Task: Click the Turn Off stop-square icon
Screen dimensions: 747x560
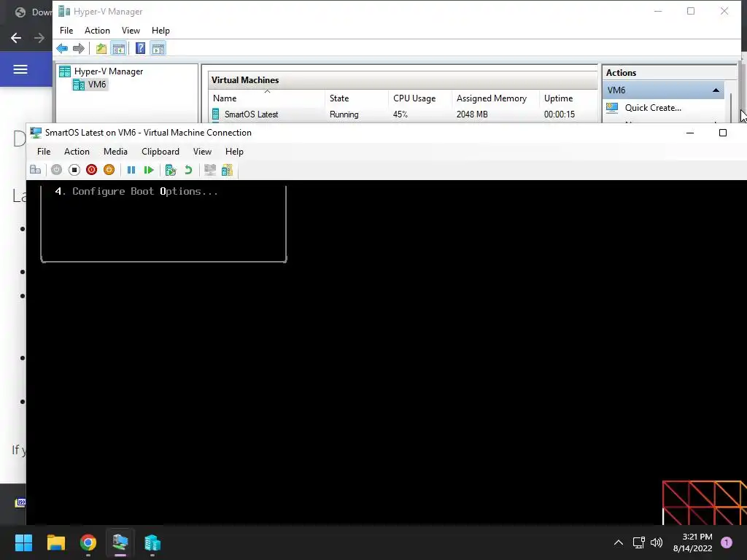Action: click(74, 169)
